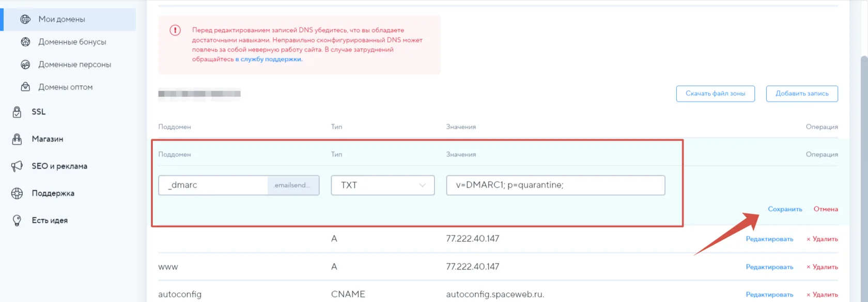Click the Доменные бонусы sidebar icon
The width and height of the screenshot is (868, 302).
click(25, 42)
